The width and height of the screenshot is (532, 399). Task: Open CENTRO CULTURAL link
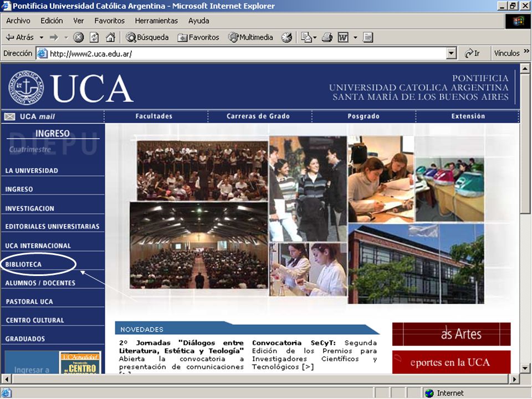(34, 320)
